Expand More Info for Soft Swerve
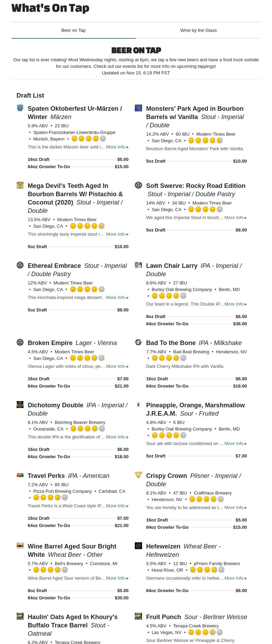Screen dimensions: 272x644 click(235, 218)
